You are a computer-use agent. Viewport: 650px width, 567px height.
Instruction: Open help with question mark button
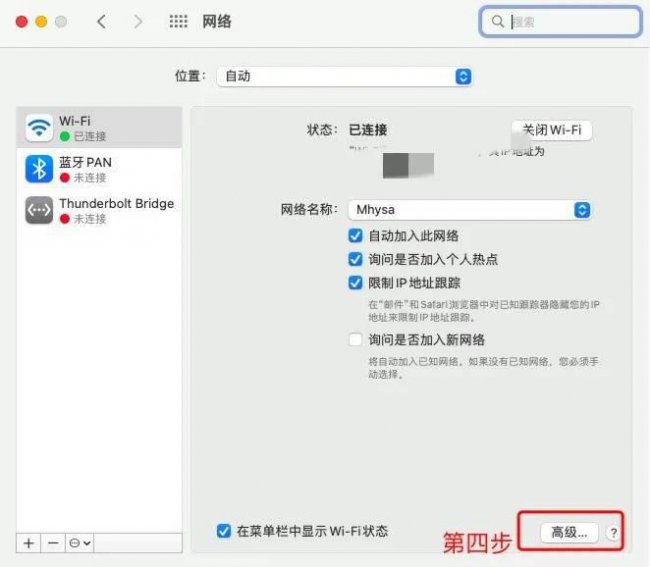coord(614,533)
